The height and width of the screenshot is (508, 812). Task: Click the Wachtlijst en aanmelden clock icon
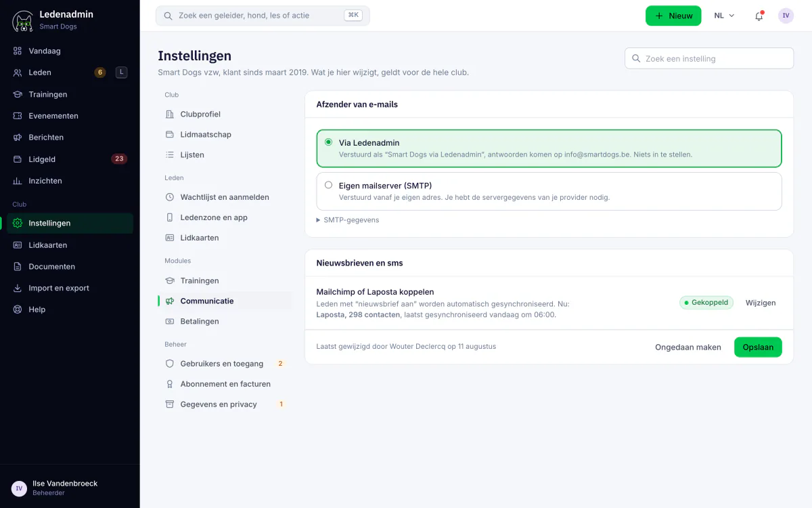(170, 197)
